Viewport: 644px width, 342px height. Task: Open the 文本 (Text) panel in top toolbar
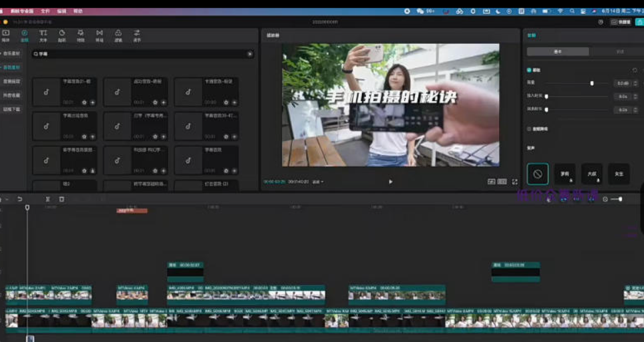(x=43, y=34)
